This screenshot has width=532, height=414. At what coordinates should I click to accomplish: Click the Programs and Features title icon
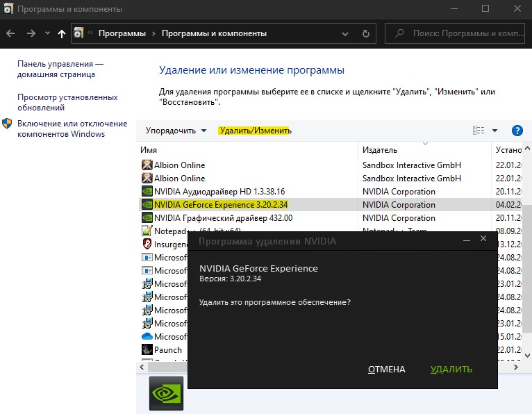click(8, 8)
